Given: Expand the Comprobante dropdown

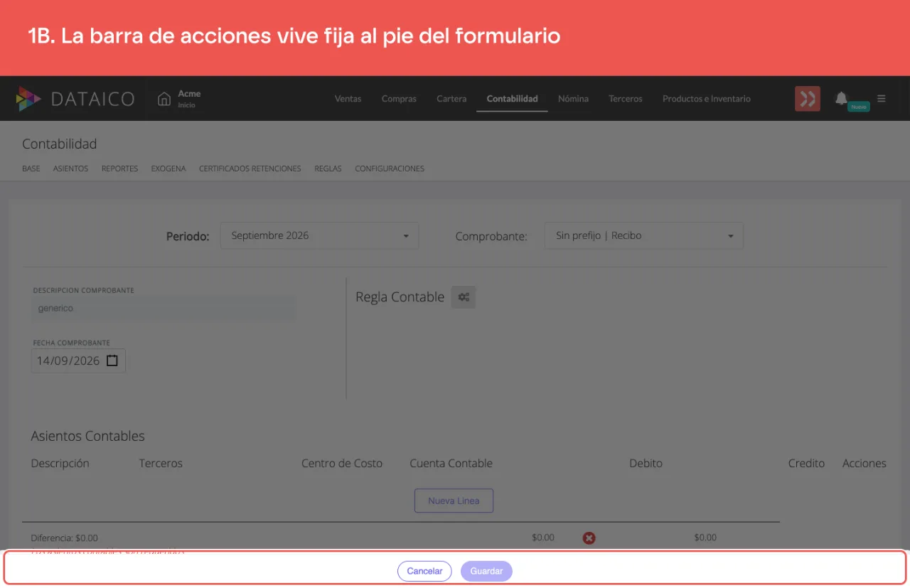Looking at the screenshot, I should pos(644,235).
